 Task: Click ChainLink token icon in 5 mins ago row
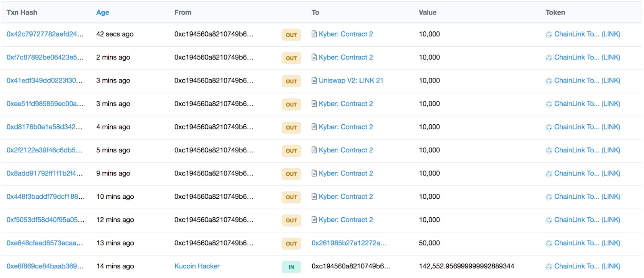click(549, 150)
